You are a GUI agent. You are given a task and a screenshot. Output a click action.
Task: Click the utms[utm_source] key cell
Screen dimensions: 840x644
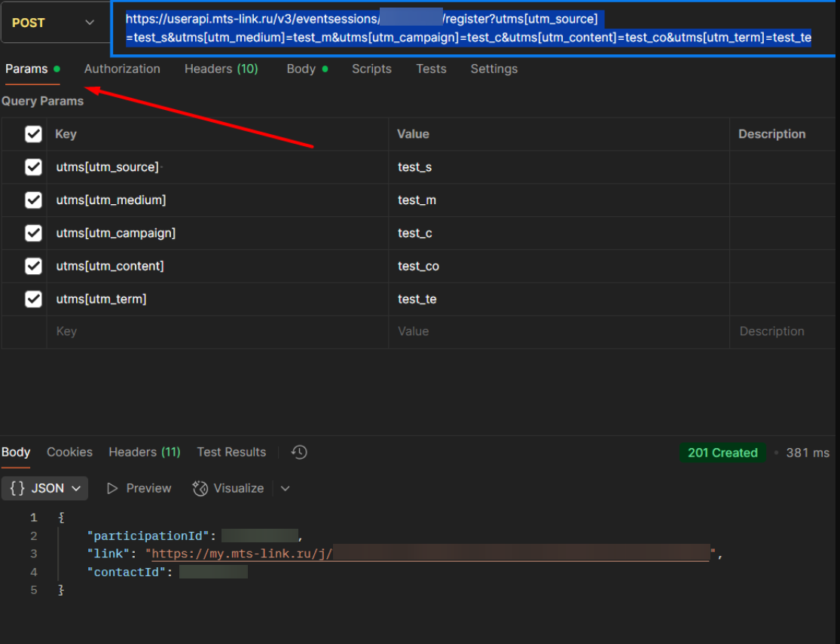(218, 167)
